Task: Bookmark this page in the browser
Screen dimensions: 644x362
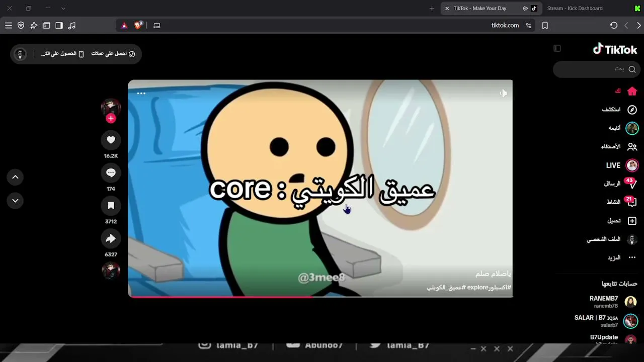Action: pos(545,26)
